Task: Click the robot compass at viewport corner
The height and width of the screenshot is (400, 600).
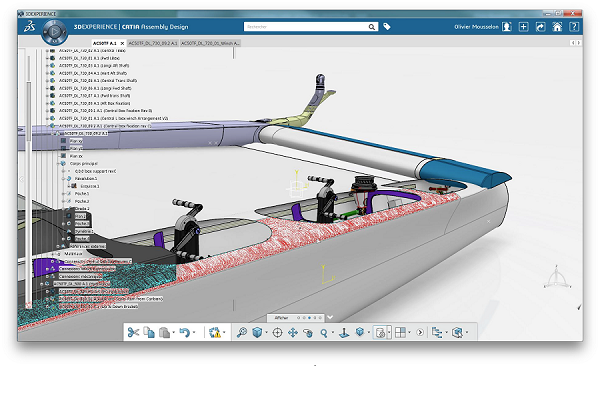Action: [x=557, y=277]
